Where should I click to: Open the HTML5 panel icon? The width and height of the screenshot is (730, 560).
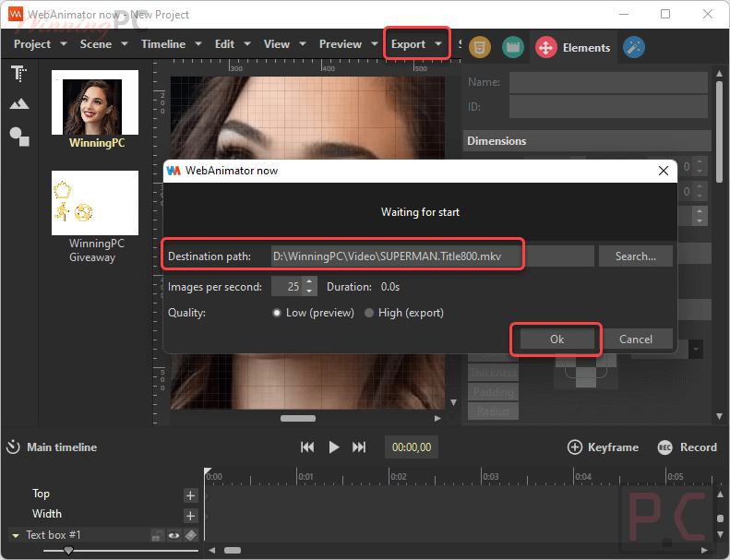click(480, 47)
